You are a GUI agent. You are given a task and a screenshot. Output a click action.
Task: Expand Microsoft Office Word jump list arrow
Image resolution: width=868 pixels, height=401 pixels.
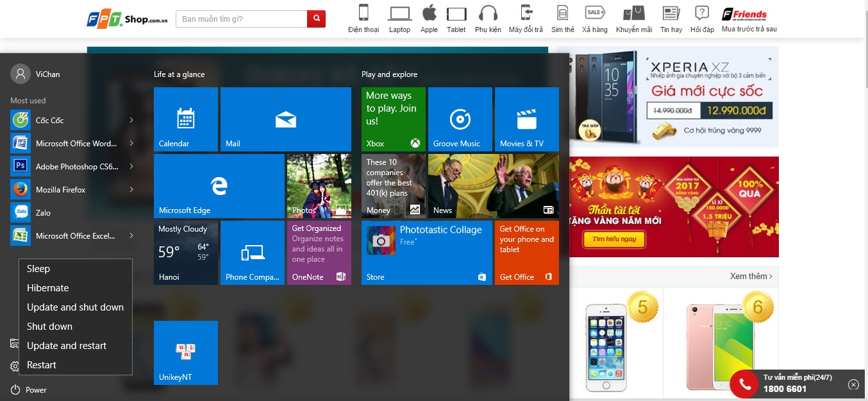[131, 144]
